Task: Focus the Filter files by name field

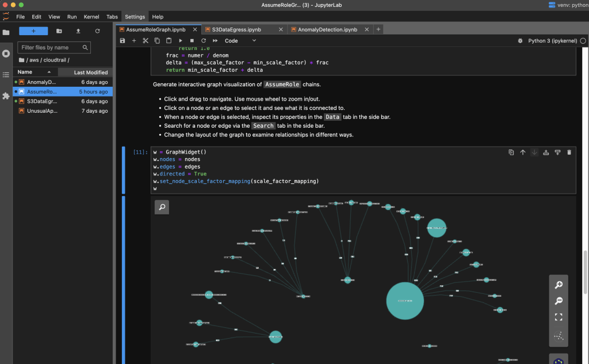Action: [x=54, y=47]
